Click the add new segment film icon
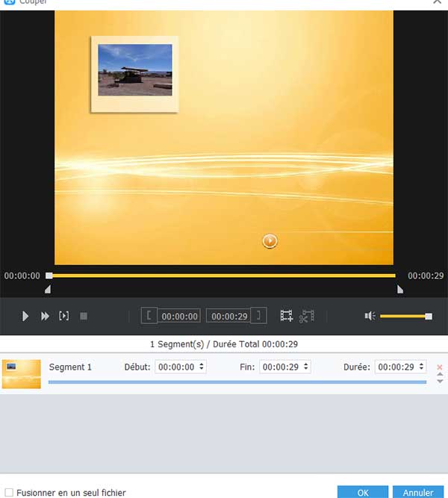Image resolution: width=448 pixels, height=498 pixels. (x=286, y=317)
